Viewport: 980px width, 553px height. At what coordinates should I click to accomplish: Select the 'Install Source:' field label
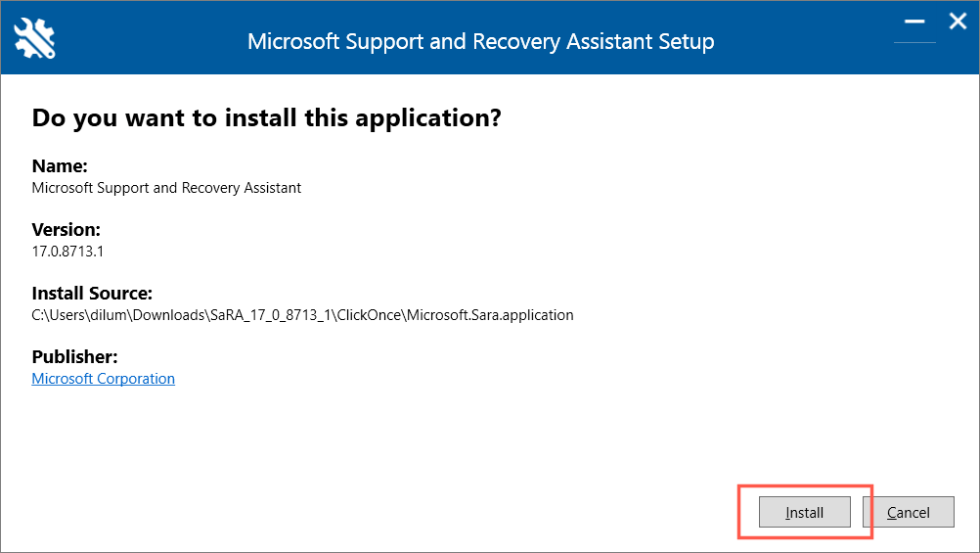(x=92, y=294)
